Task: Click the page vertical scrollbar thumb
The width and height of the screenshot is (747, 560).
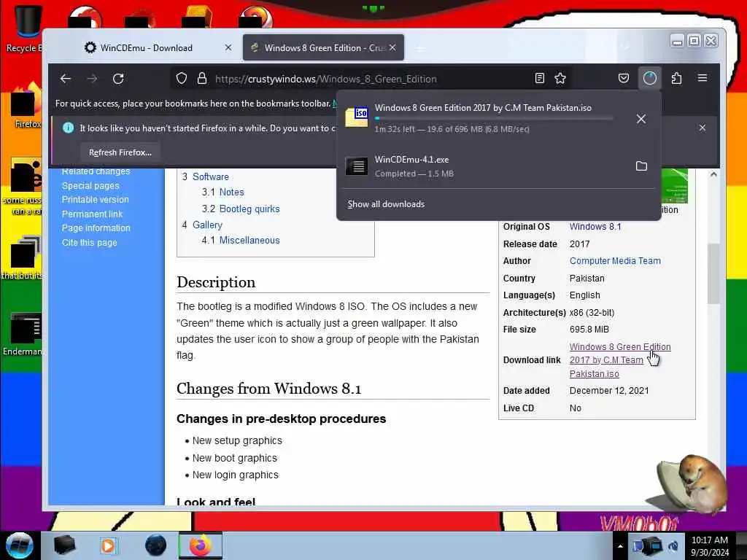Action: tap(713, 274)
